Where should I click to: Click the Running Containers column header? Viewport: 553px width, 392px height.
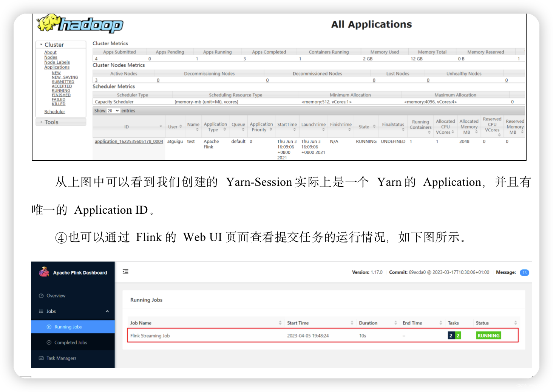click(x=420, y=127)
